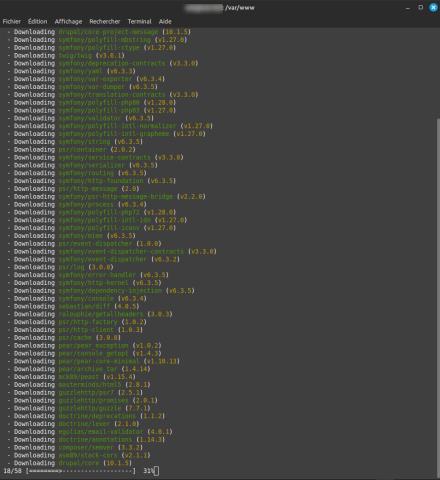Click the symfony/polyfill-iconv download line

point(91,228)
